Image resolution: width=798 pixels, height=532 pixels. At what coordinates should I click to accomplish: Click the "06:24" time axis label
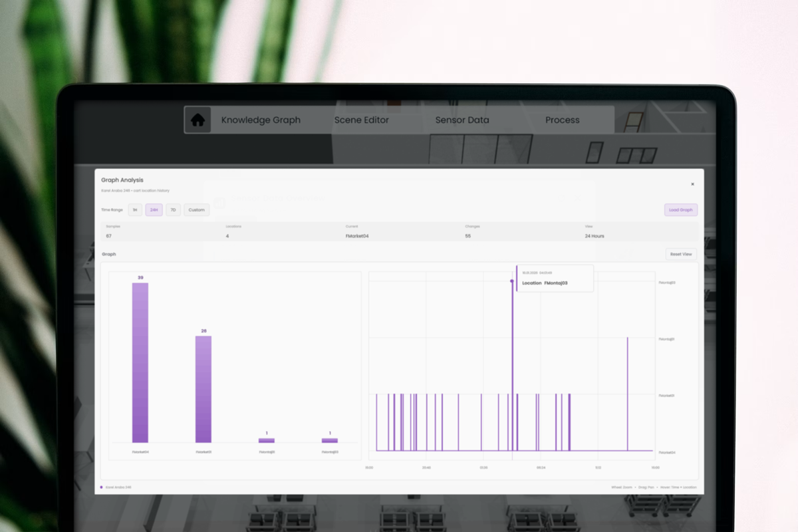[x=541, y=467]
